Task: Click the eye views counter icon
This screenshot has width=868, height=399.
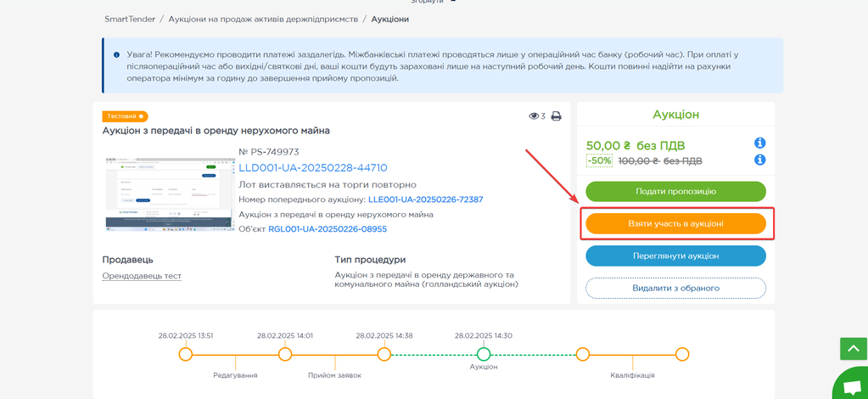Action: click(534, 116)
